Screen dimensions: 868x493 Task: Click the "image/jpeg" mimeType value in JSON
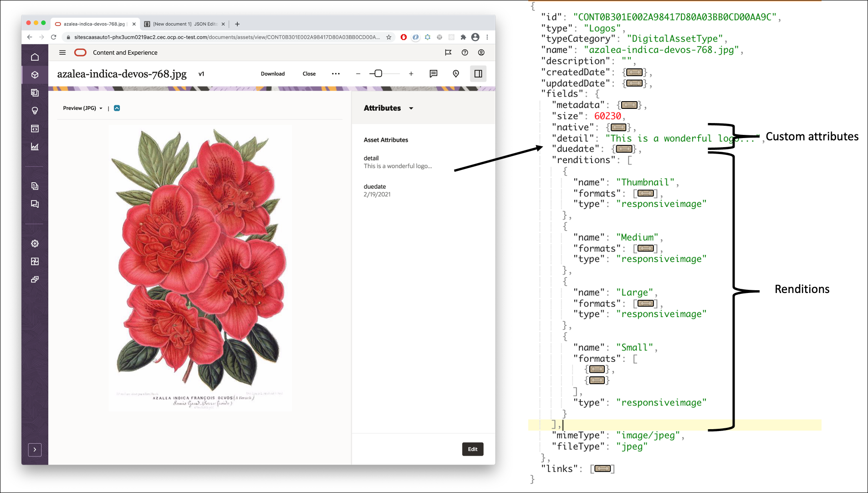pos(648,436)
